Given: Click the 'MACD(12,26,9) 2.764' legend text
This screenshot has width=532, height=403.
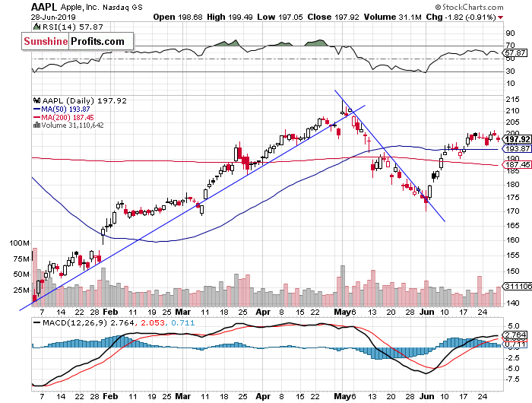Looking at the screenshot, I should coord(88,323).
